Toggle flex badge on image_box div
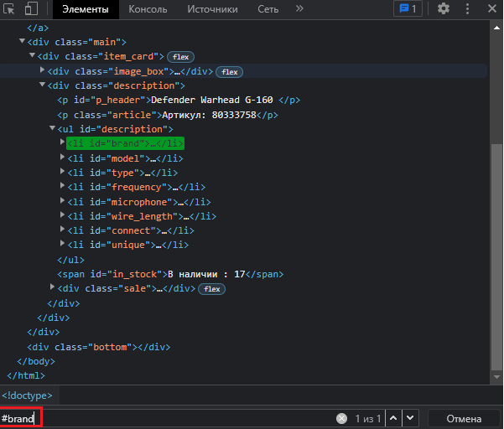Viewport: 504px width, 429px height. [230, 72]
